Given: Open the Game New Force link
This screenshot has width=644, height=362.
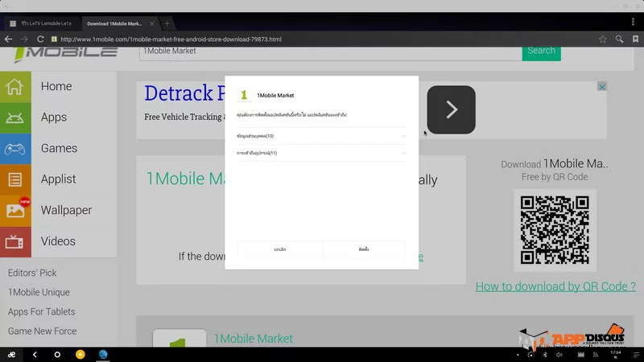Looking at the screenshot, I should [x=43, y=331].
